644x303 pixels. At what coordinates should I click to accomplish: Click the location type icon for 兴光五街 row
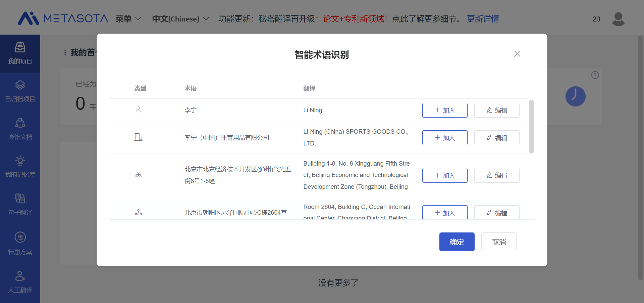pyautogui.click(x=138, y=175)
